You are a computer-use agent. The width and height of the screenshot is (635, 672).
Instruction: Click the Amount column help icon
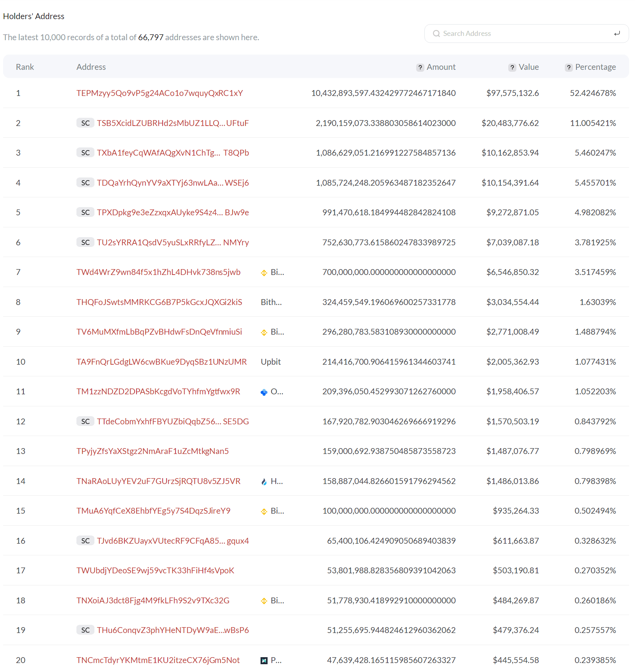pyautogui.click(x=420, y=67)
